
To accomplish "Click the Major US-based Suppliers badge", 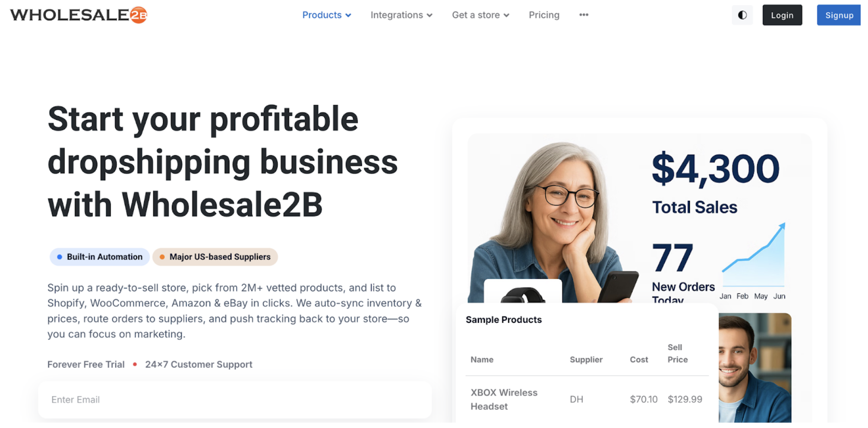I will click(215, 257).
